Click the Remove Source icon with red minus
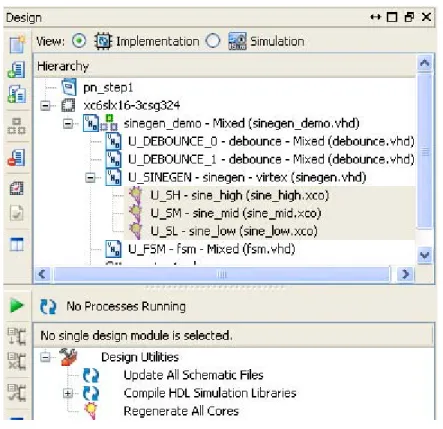 (17, 157)
